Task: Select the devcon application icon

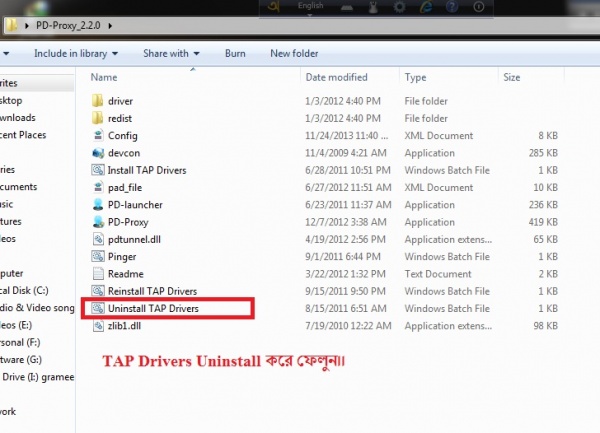Action: (98, 153)
